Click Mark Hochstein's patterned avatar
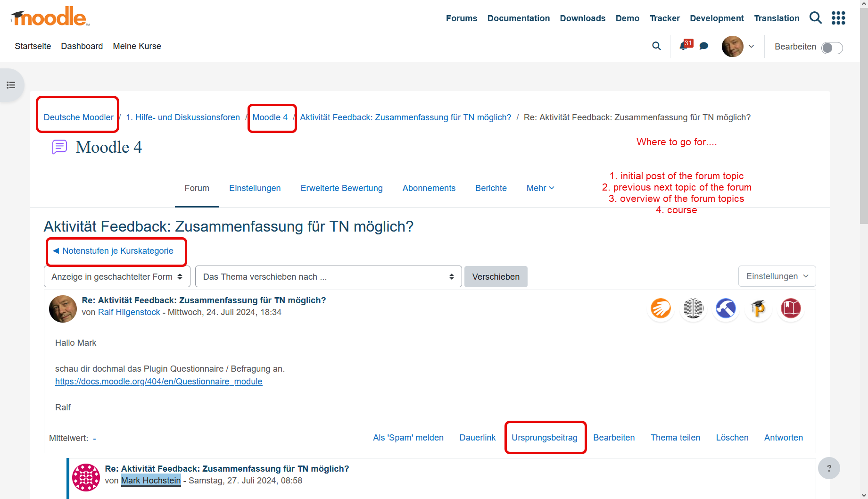The image size is (868, 499). [86, 477]
